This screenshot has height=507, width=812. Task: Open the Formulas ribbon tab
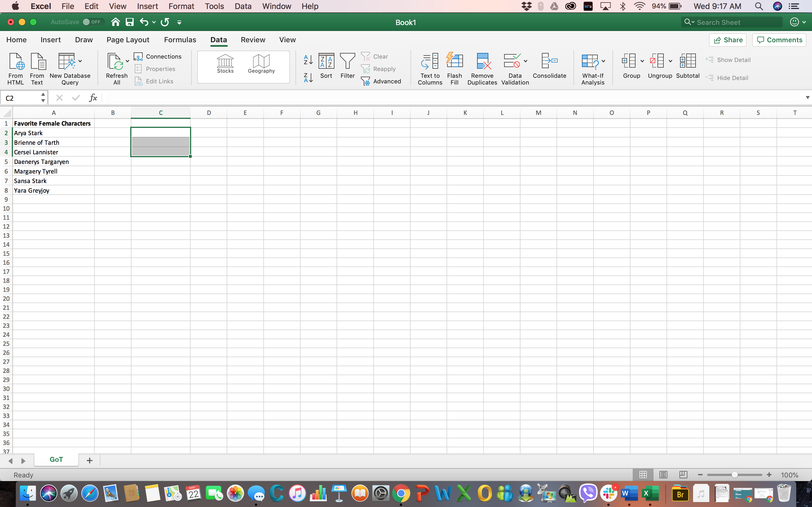[x=180, y=39]
